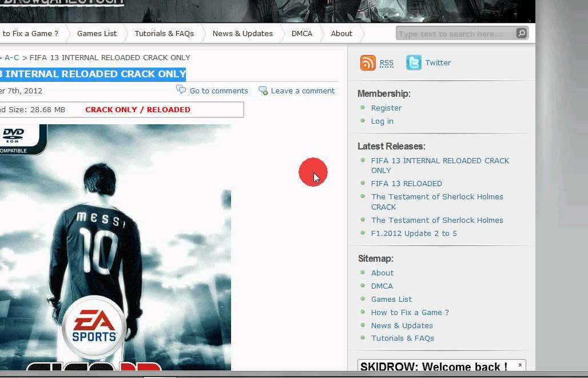Open the About page from the navigation bar
The width and height of the screenshot is (588, 378).
pyautogui.click(x=341, y=33)
